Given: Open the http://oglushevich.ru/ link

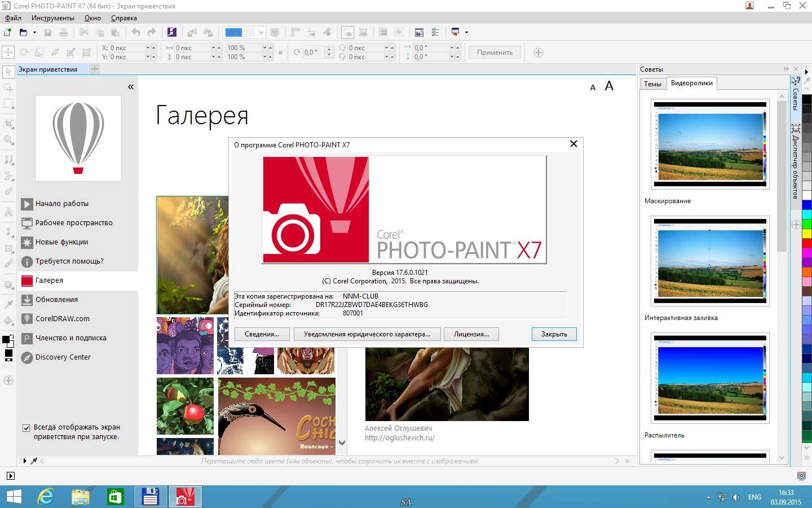Looking at the screenshot, I should [x=400, y=437].
